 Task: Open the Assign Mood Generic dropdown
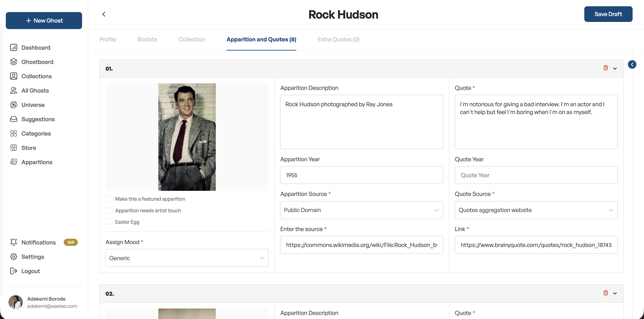(187, 258)
